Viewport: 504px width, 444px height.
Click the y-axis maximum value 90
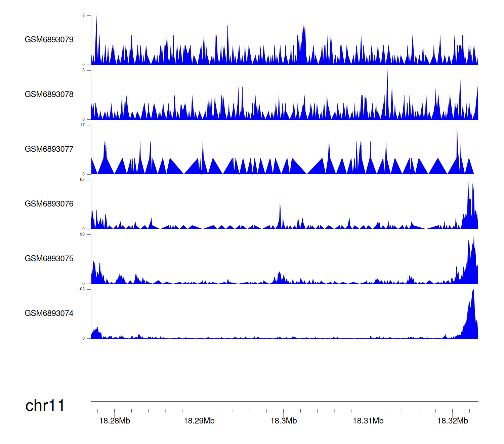(82, 234)
